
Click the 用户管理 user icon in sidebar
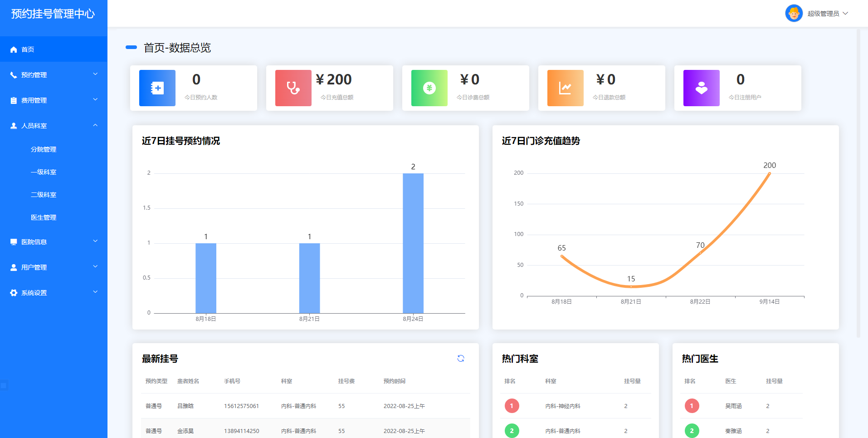[x=14, y=267]
